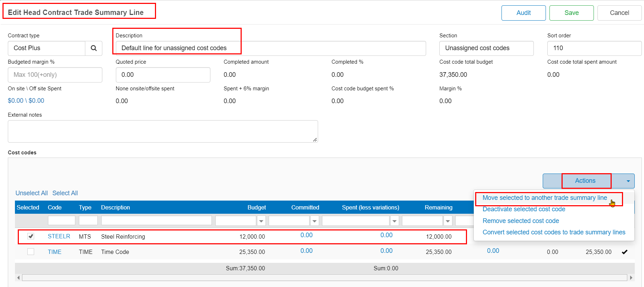Screen dimensions: 644x287
Task: Open the Budget column filter dropdown
Action: [x=261, y=221]
